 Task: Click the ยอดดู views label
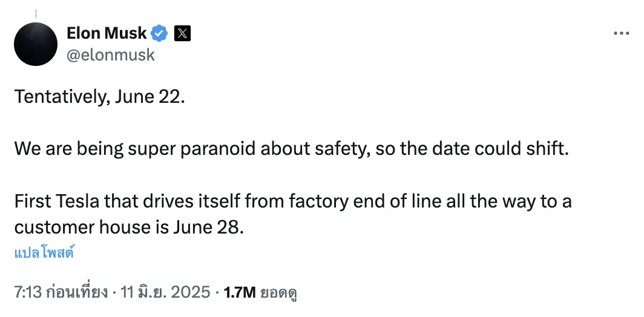[278, 293]
